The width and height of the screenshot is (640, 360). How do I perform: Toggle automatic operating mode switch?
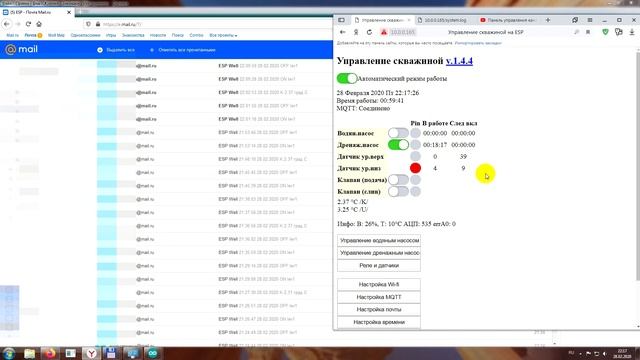point(347,78)
